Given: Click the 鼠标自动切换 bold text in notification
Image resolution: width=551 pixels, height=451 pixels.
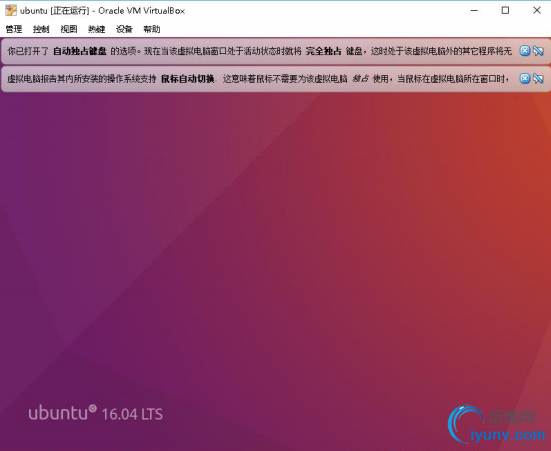Looking at the screenshot, I should click(x=188, y=79).
